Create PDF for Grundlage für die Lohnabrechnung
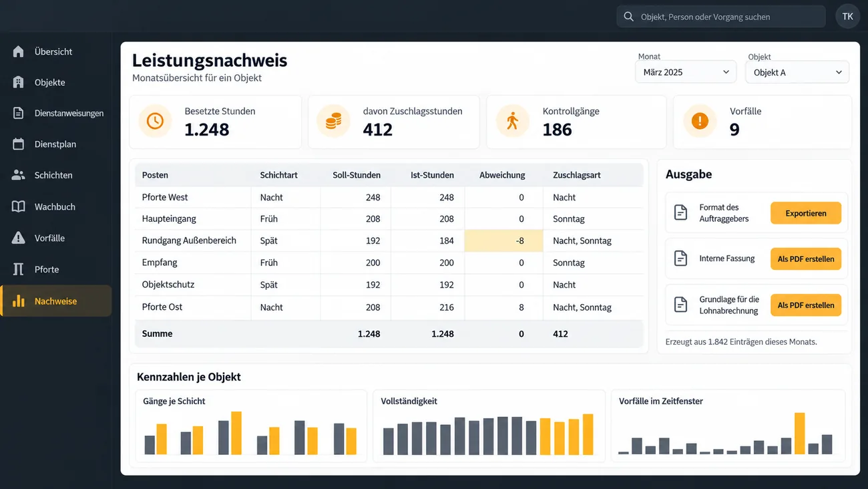The height and width of the screenshot is (489, 868). 806,305
